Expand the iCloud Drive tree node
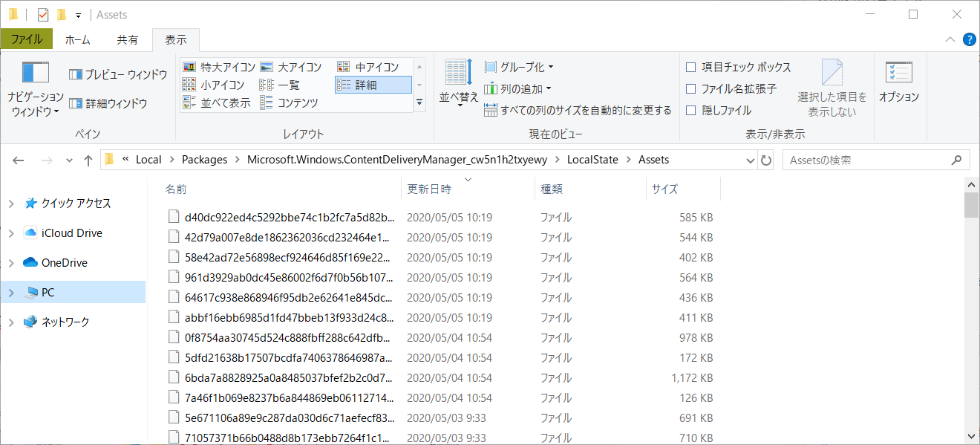Screen dimensions: 980x445 click(x=11, y=233)
